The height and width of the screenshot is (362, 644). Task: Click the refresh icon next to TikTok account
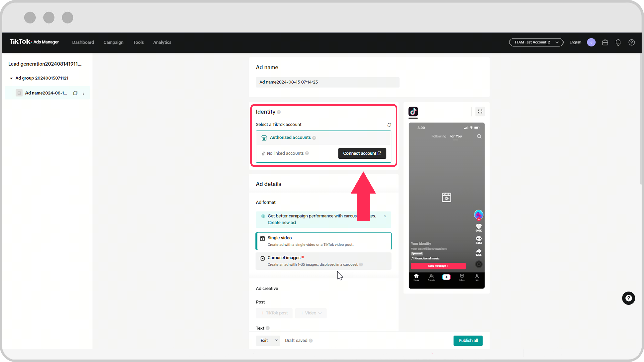pos(389,124)
